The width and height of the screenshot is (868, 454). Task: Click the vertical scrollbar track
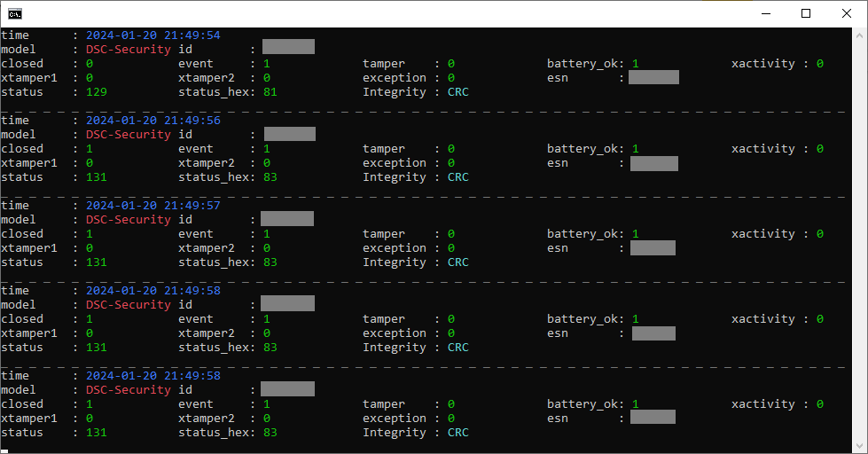859,240
